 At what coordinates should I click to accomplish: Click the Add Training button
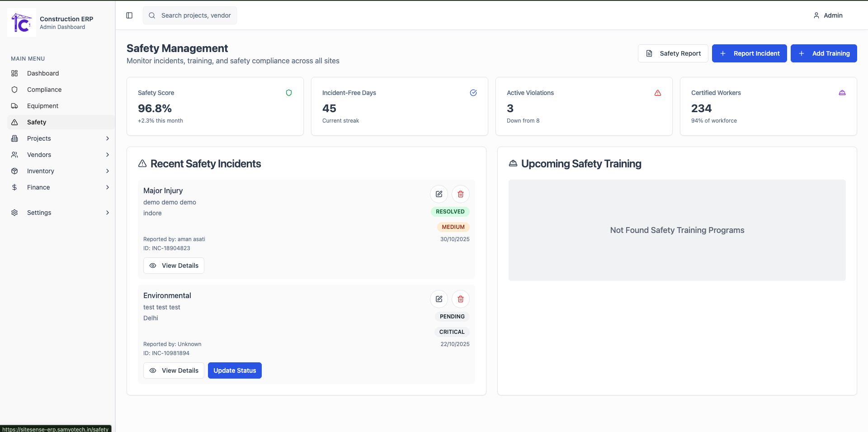(x=824, y=53)
